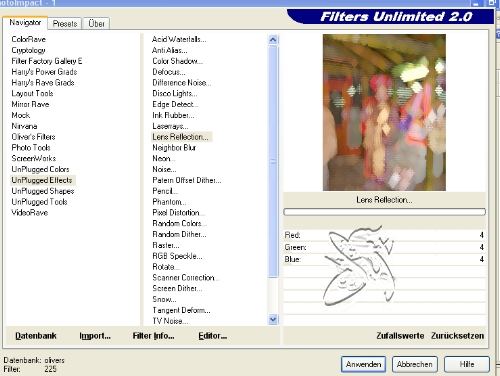The height and width of the screenshot is (376, 500).
Task: Choose Edge Detect filter
Action: pyautogui.click(x=175, y=104)
